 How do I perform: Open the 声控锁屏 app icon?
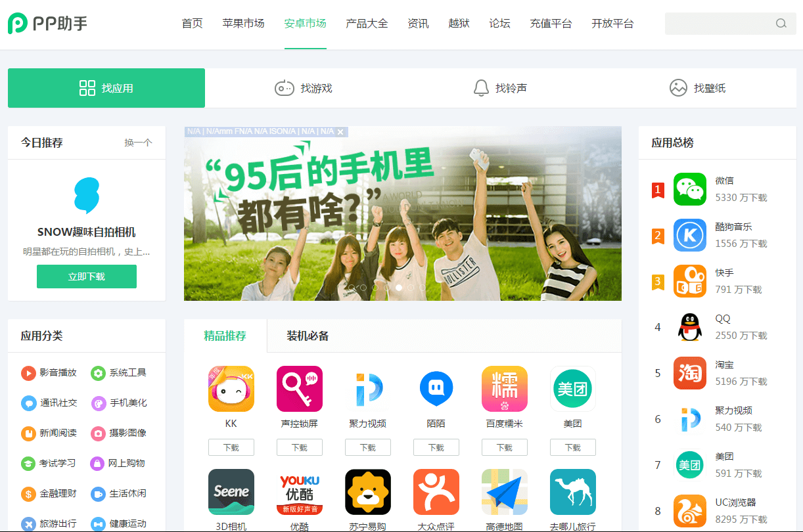tap(300, 389)
